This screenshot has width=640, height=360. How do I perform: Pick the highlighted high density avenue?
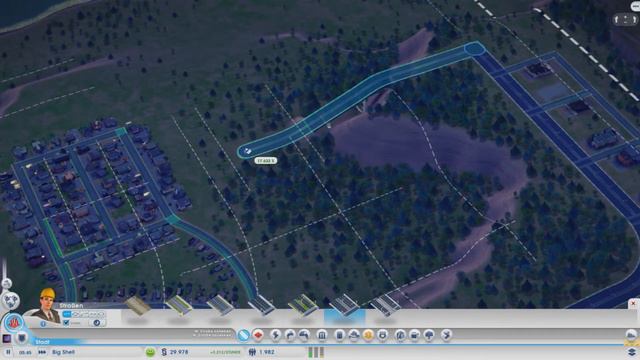click(344, 306)
